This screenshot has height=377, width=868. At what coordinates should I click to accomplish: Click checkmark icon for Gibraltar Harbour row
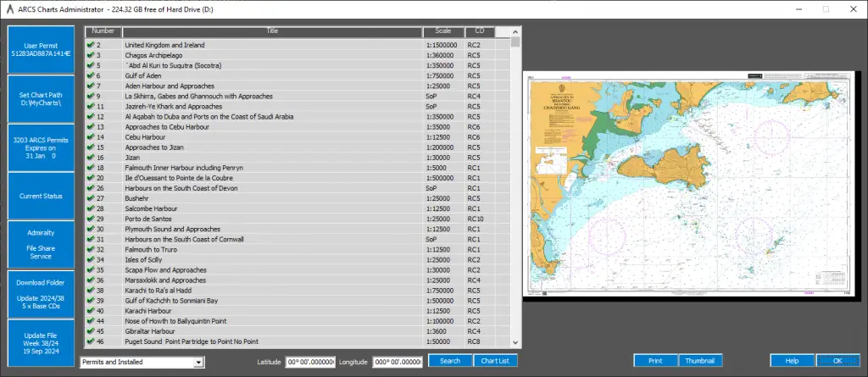click(x=91, y=331)
